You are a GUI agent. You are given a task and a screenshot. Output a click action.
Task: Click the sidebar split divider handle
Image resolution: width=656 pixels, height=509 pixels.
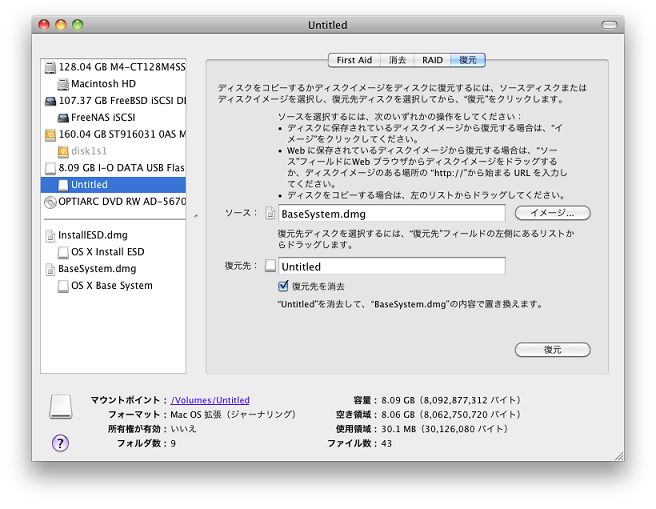tap(196, 216)
